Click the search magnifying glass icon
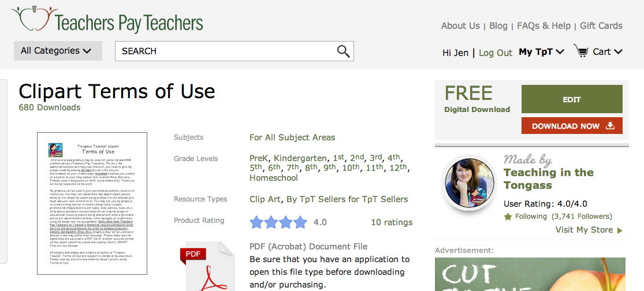The width and height of the screenshot is (644, 291). pos(343,51)
